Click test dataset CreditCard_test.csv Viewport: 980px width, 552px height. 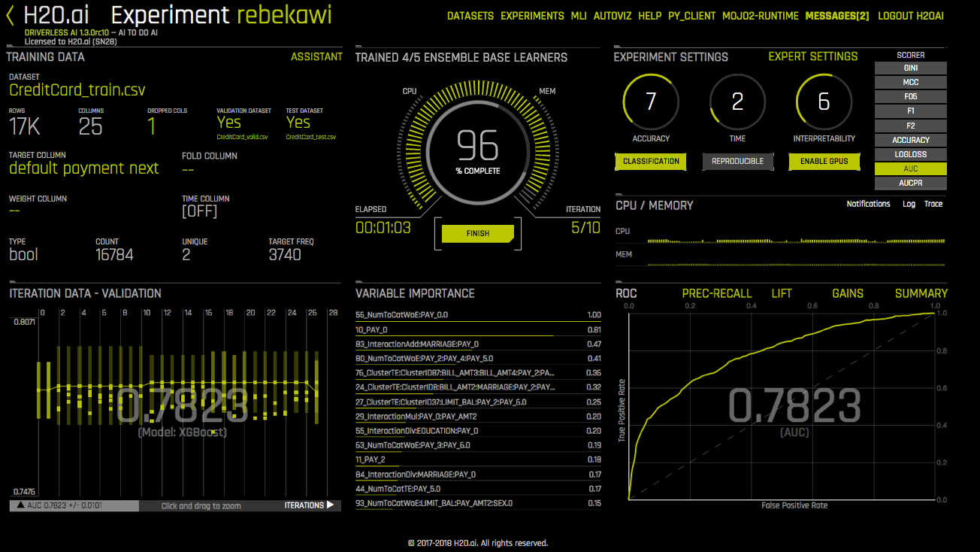(311, 137)
